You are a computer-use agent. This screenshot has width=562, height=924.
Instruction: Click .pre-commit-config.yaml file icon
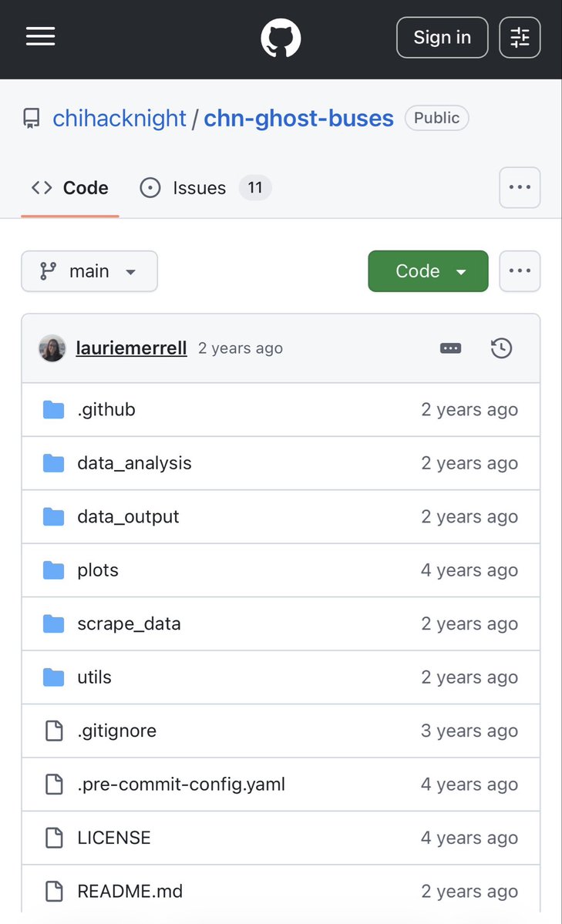coord(54,785)
